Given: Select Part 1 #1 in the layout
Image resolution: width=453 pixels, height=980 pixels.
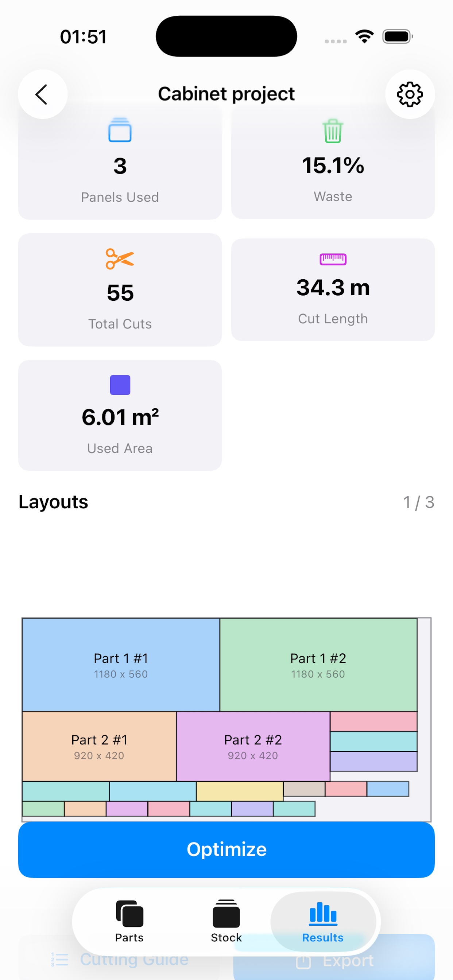Looking at the screenshot, I should [121, 665].
